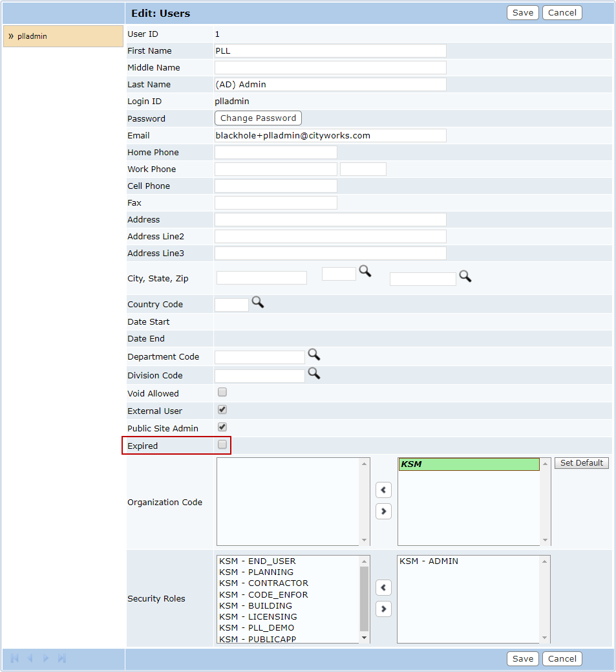Click the top Save button
This screenshot has width=616, height=672.
[x=522, y=13]
